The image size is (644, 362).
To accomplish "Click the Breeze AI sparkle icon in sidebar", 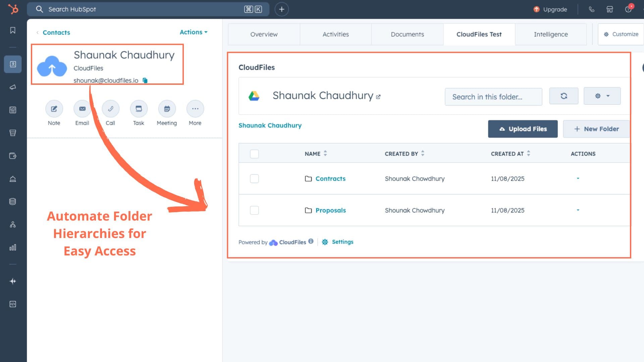I will pyautogui.click(x=12, y=281).
